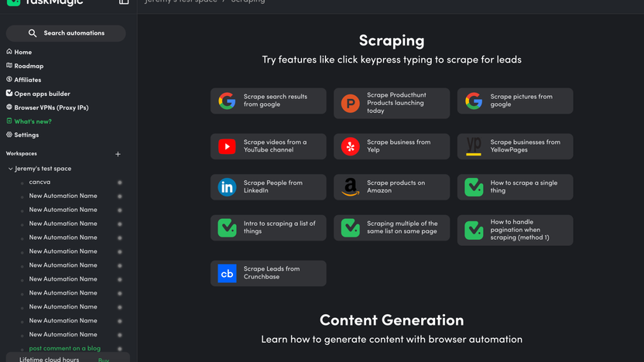This screenshot has height=362, width=644.
Task: Open Roadmap in the sidebar
Action: tap(29, 66)
